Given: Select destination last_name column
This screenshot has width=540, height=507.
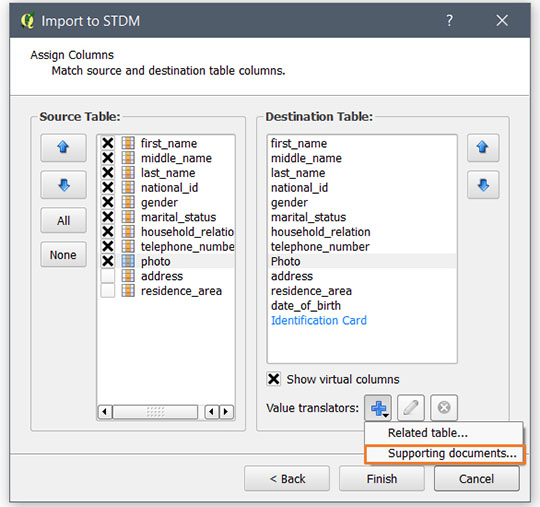Looking at the screenshot, I should point(362,173).
